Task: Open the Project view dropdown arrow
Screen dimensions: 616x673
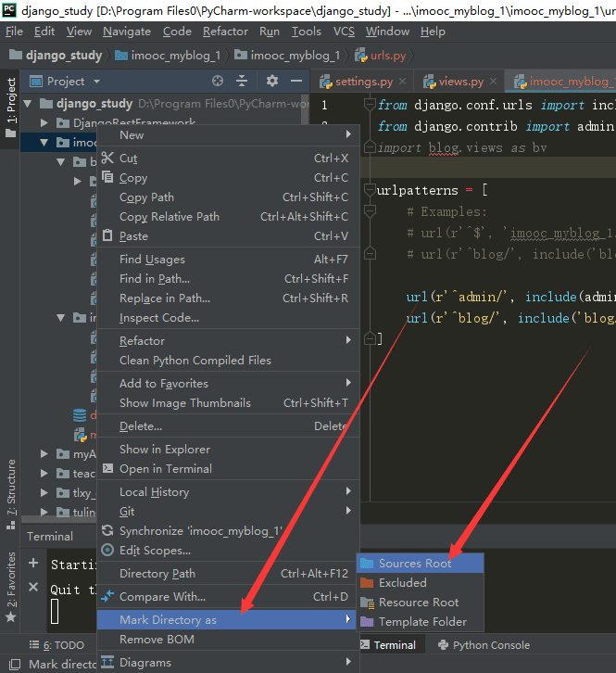Action: [x=96, y=82]
